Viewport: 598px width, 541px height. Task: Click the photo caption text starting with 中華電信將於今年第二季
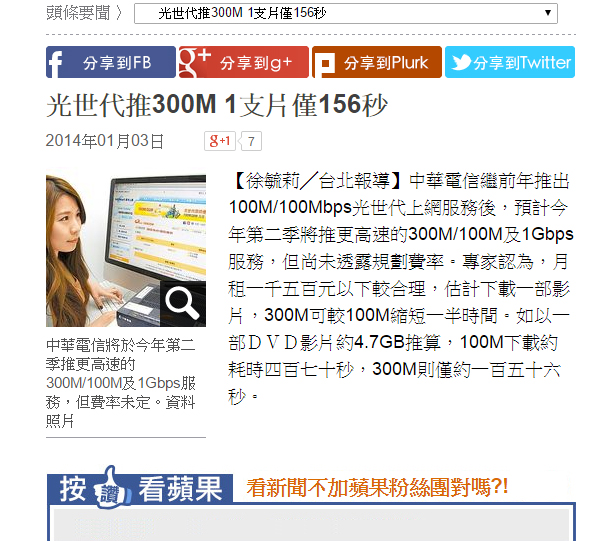point(121,383)
